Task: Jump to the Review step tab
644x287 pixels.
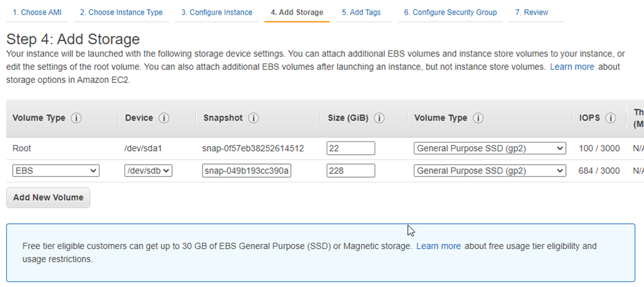Action: coord(533,12)
